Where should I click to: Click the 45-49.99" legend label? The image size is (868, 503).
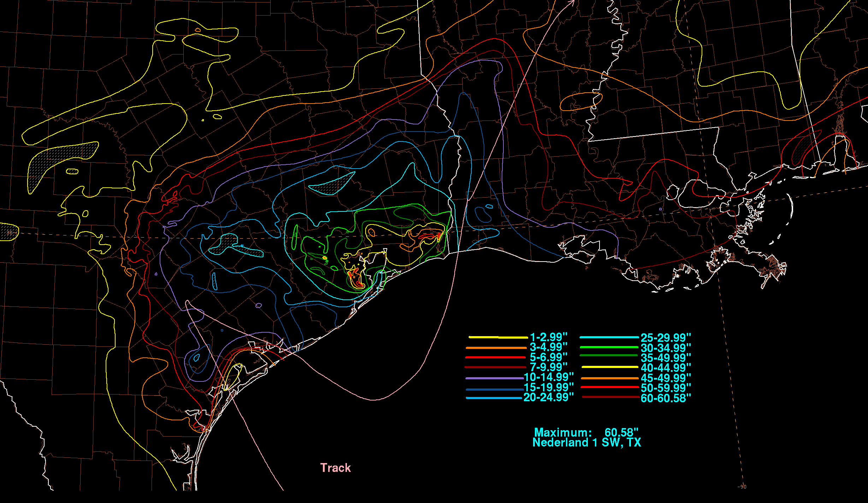(666, 378)
